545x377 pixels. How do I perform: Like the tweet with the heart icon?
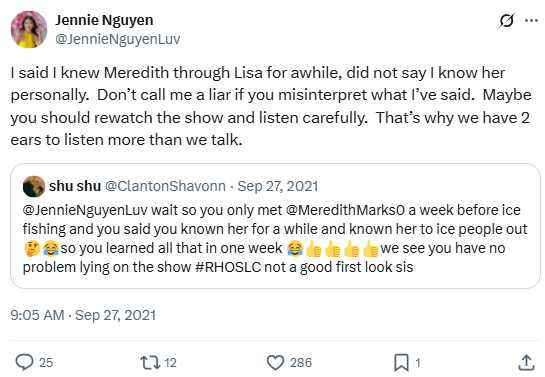(275, 362)
